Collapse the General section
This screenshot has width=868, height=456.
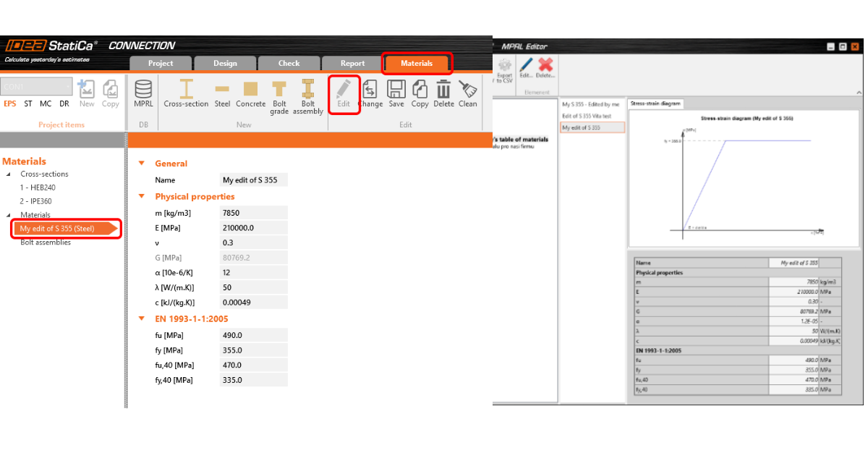pyautogui.click(x=142, y=164)
